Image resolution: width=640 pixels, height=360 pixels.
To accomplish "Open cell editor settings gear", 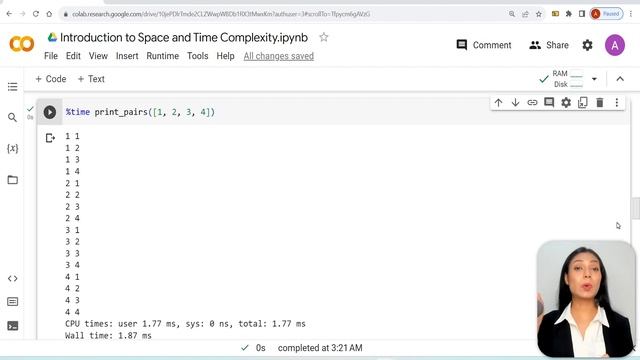I will pyautogui.click(x=566, y=103).
